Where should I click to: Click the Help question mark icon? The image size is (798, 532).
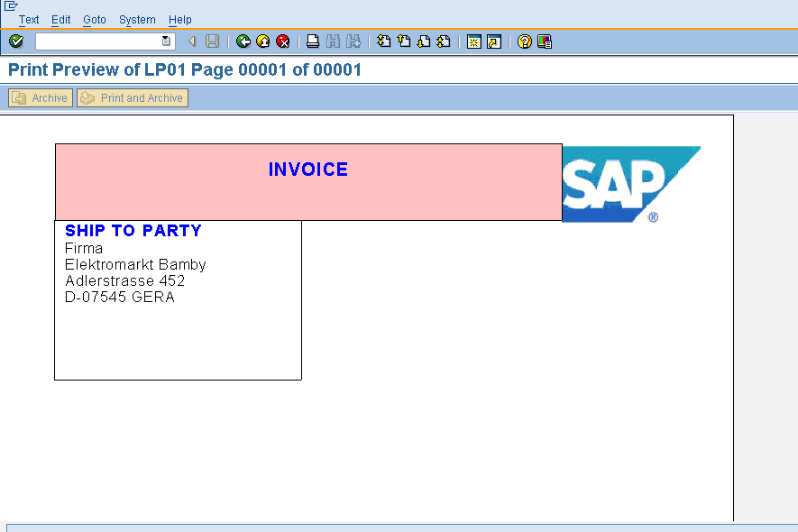524,41
